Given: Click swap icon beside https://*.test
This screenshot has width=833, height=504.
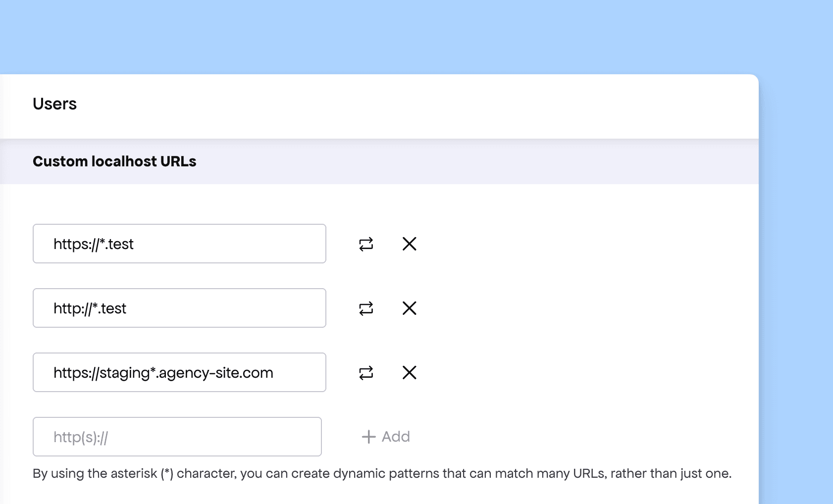Looking at the screenshot, I should pos(366,244).
